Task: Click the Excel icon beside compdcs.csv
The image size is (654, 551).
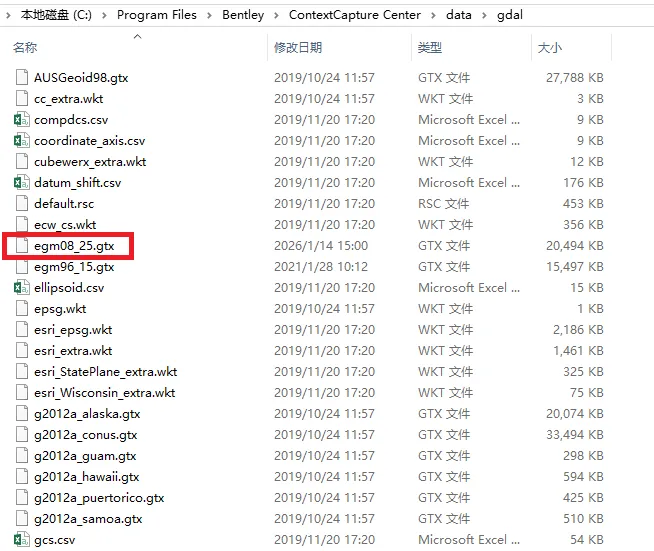Action: point(22,120)
